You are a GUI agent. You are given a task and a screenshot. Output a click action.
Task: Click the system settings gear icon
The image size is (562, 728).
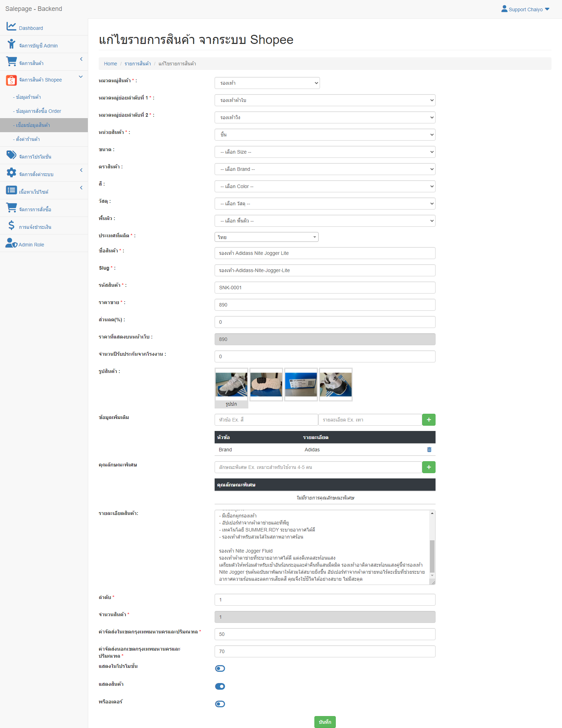coord(11,173)
